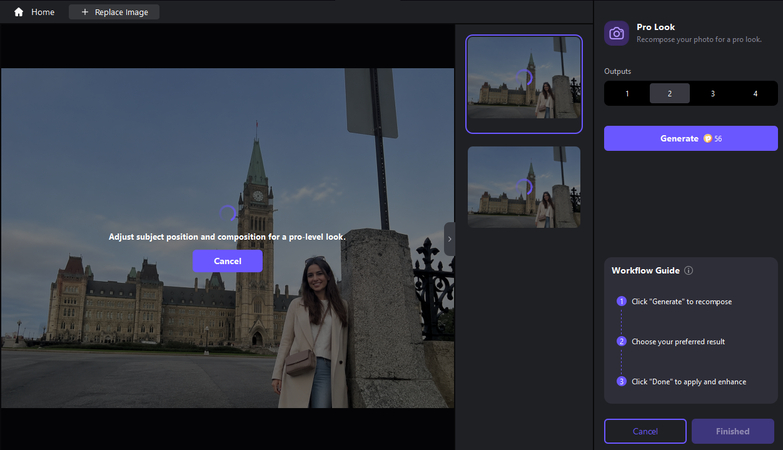Click the outlined Cancel button at bottom right
783x450 pixels.
(645, 431)
